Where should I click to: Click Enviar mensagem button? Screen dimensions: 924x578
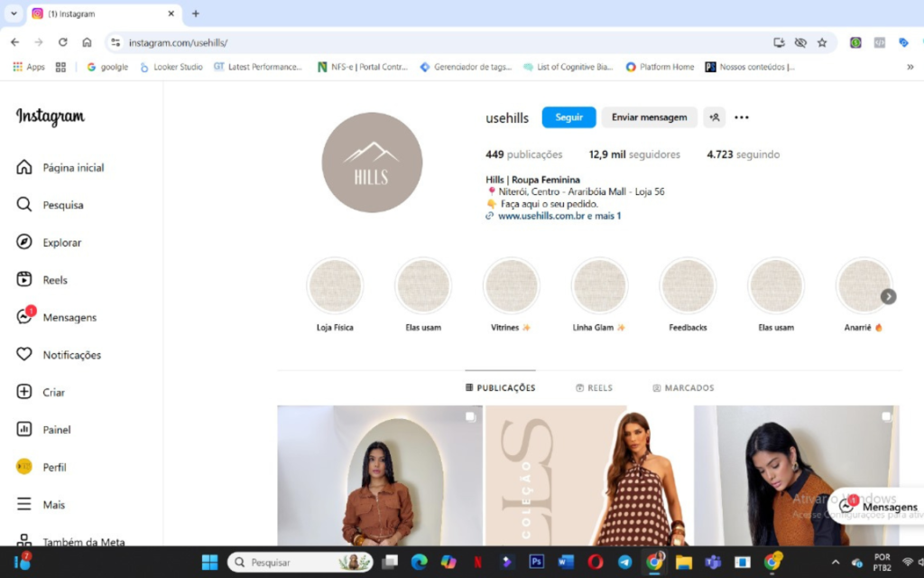[x=650, y=117]
